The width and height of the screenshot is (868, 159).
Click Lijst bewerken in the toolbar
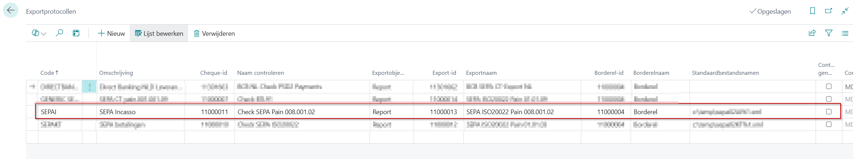point(159,33)
